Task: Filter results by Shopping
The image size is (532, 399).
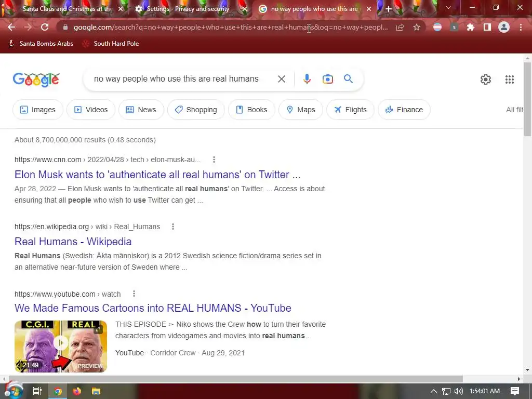Action: point(196,110)
